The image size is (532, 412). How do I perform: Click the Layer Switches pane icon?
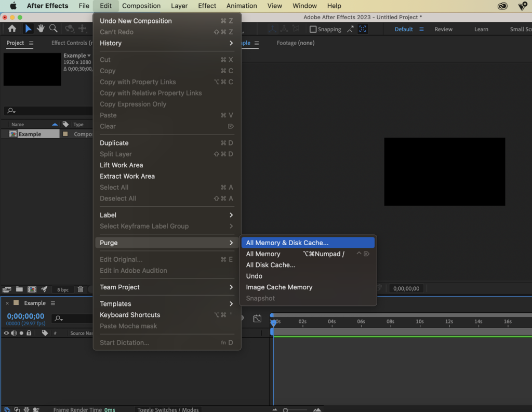[x=7, y=409]
